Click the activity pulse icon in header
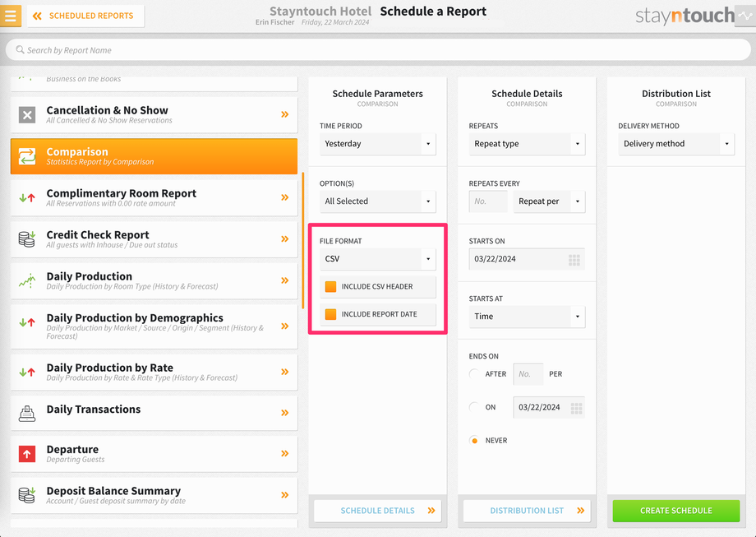This screenshot has height=537, width=756. [745, 16]
